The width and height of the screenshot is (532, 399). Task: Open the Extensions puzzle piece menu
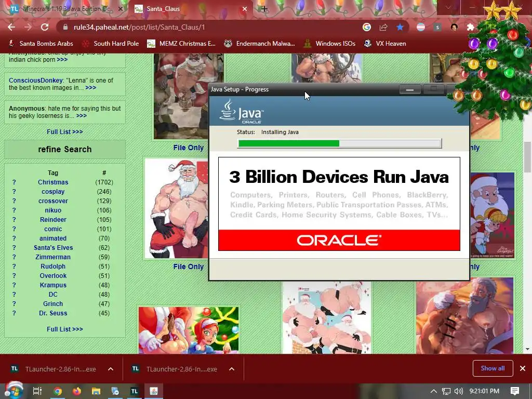[470, 27]
